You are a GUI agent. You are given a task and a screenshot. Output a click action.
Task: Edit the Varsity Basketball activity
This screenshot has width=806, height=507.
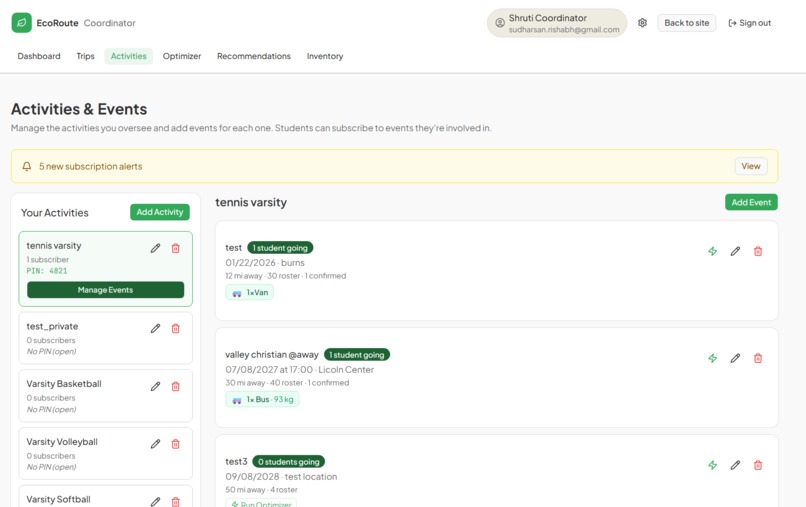155,386
